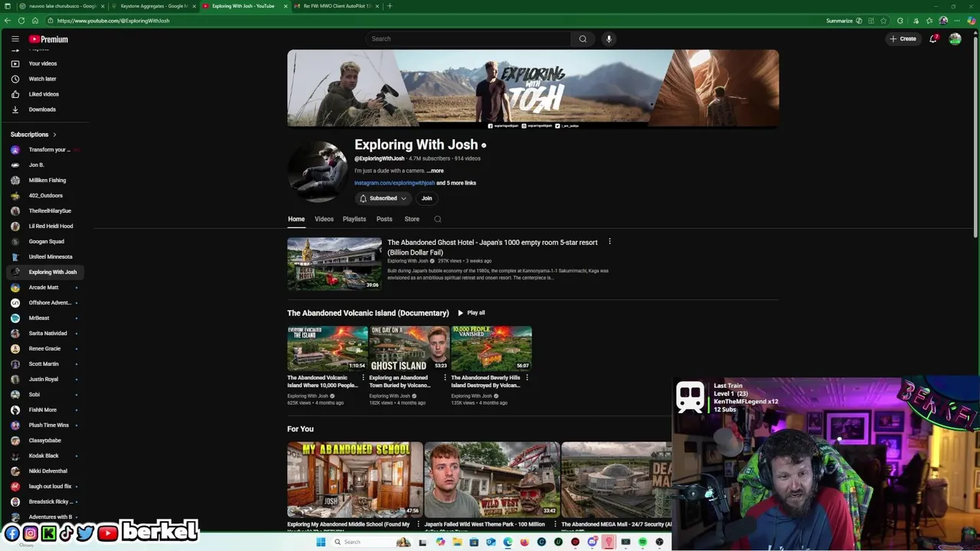Open options for The Abandoned Volcanic Island video

[x=363, y=377]
